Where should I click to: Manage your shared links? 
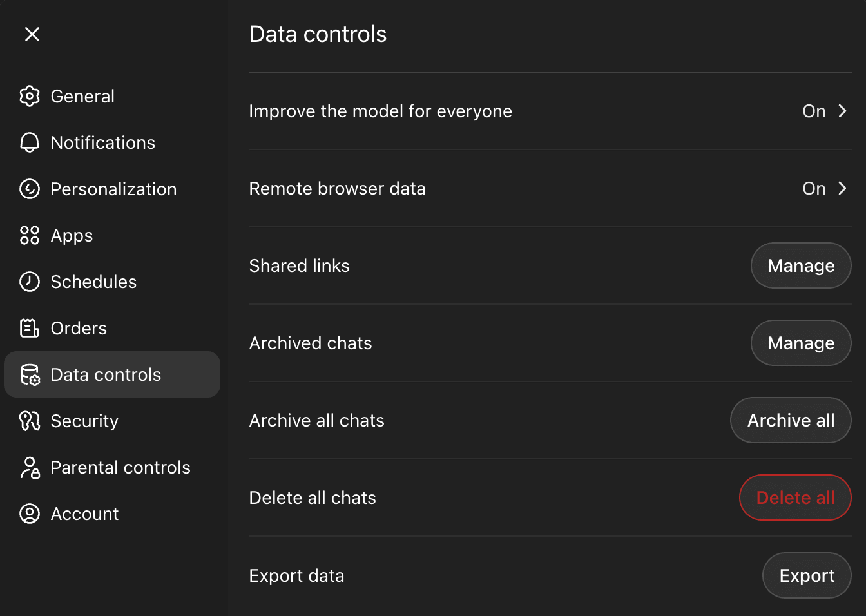[801, 265]
